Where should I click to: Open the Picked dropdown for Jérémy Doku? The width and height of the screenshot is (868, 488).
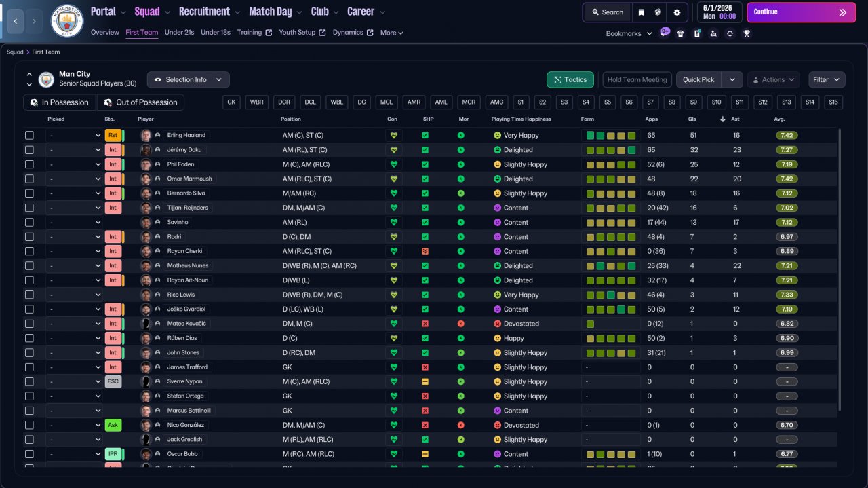(74, 150)
